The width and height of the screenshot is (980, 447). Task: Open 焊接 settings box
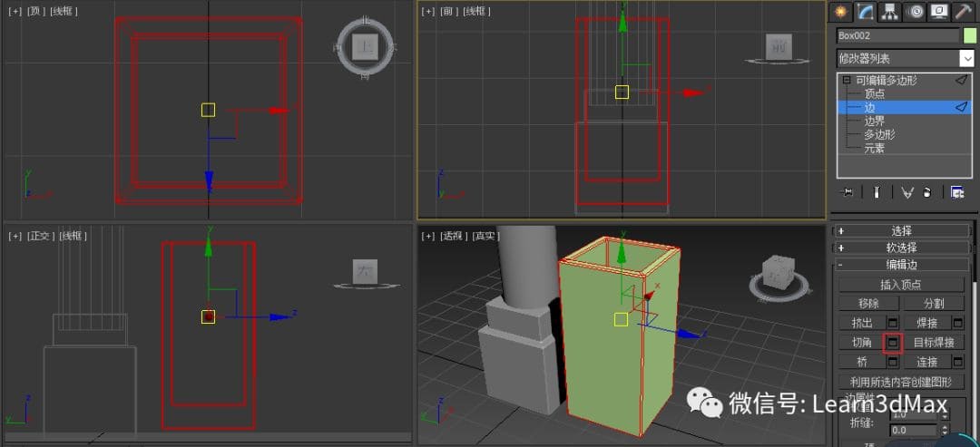click(x=958, y=323)
